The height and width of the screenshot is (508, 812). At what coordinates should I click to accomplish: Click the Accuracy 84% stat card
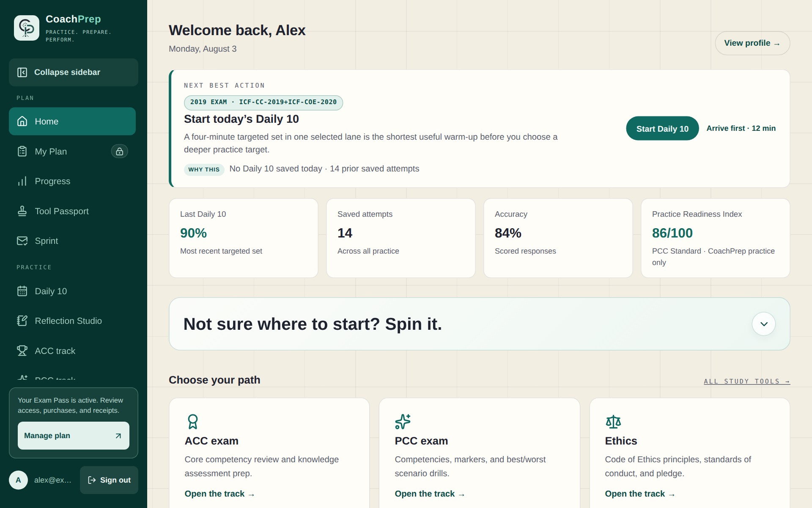pos(558,238)
